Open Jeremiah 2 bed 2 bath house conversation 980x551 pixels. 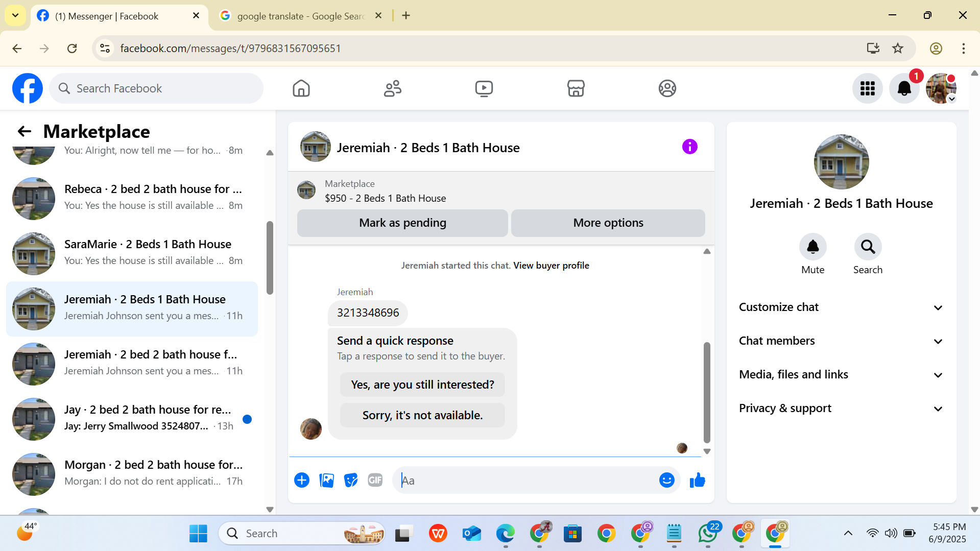(132, 364)
